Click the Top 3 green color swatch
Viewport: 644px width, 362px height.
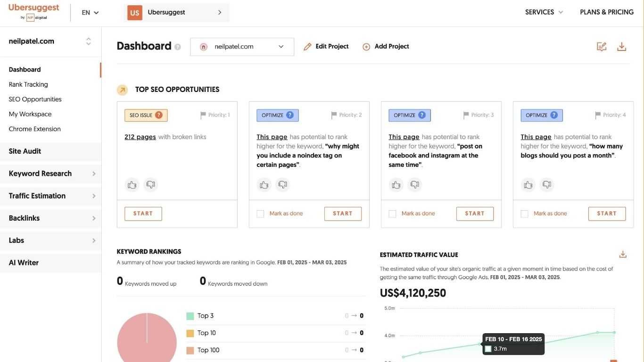tap(190, 316)
